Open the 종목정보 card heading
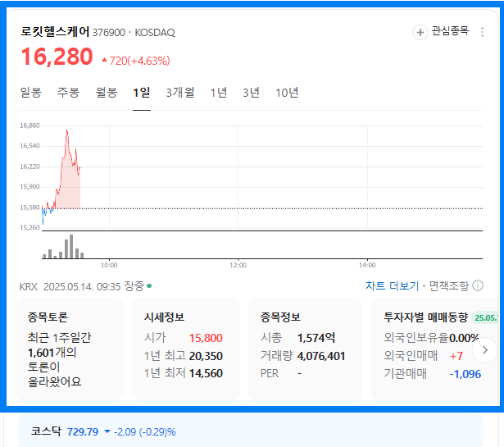The height and width of the screenshot is (447, 504). pyautogui.click(x=280, y=317)
